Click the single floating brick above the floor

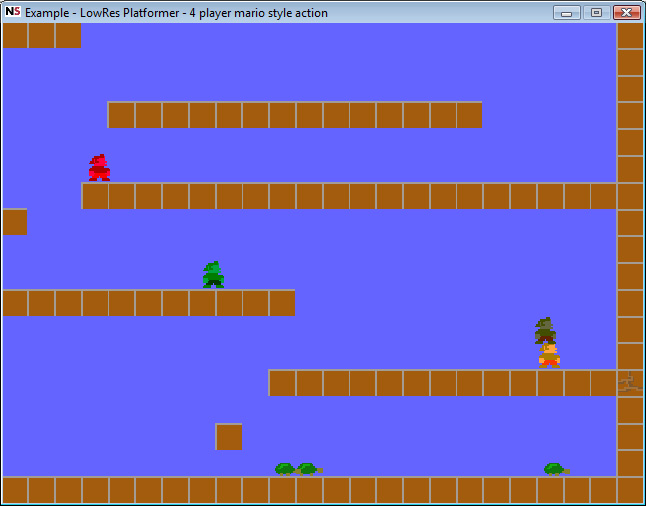229,437
